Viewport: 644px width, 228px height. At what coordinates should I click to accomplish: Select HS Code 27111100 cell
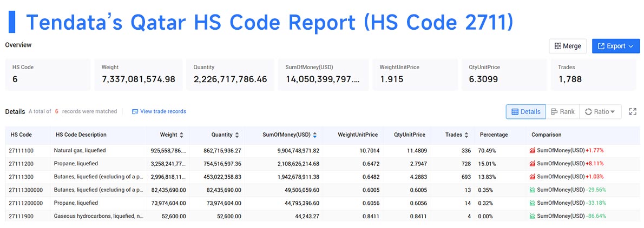(x=21, y=151)
